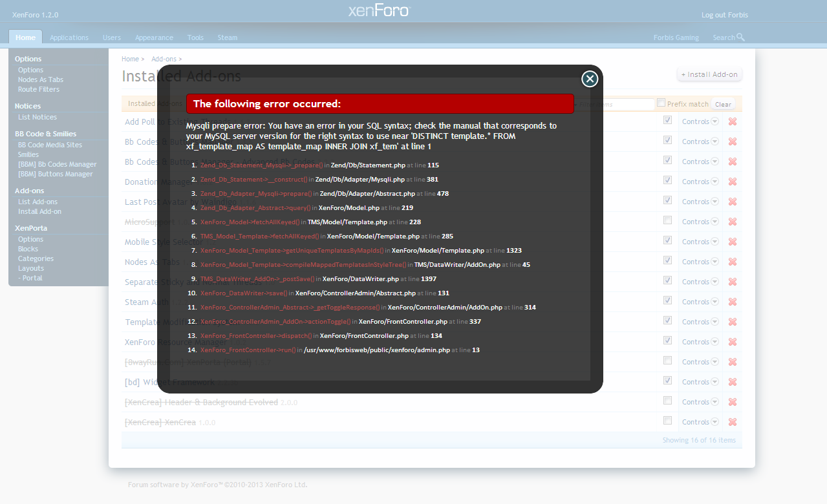Click the Log out Forbis link
Screen dimensions: 827x504
click(723, 15)
